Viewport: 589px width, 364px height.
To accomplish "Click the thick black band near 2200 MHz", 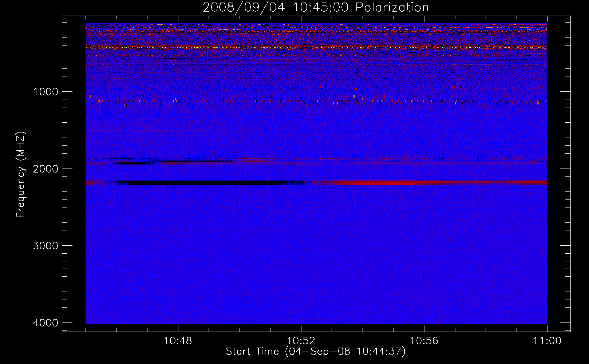I will click(x=200, y=183).
